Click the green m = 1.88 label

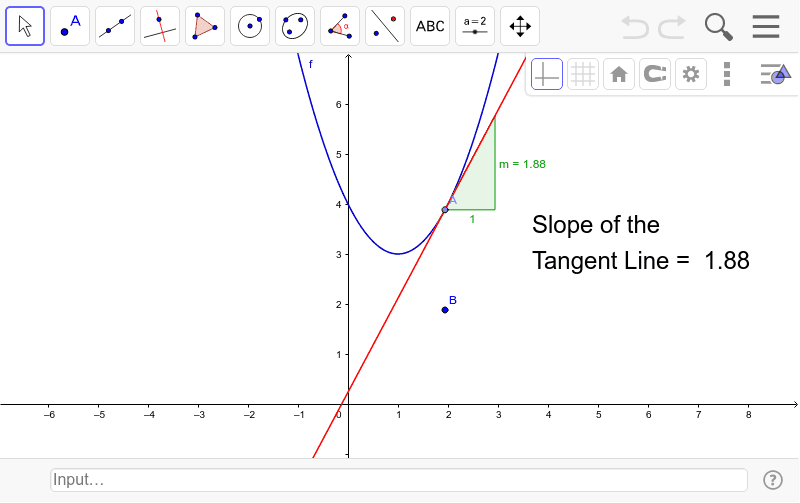(522, 164)
